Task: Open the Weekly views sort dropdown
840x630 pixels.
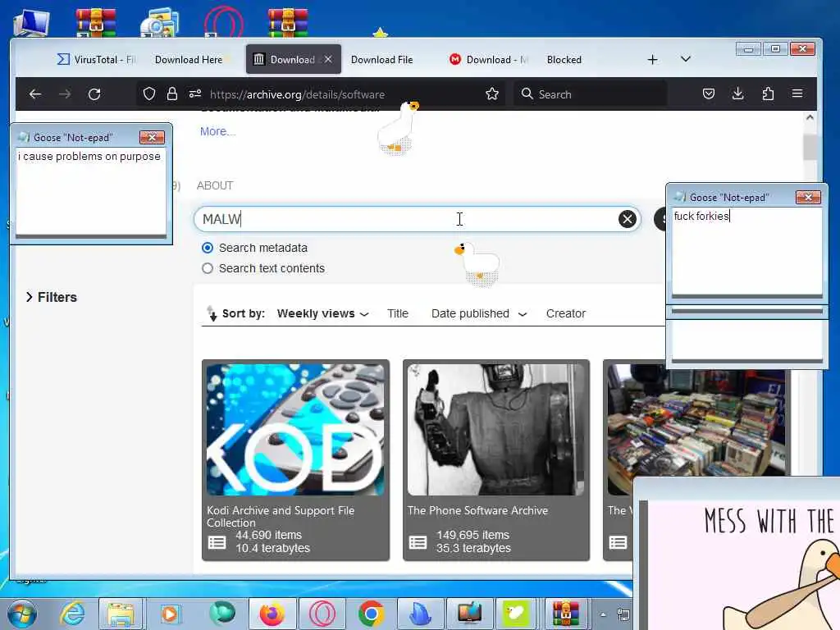Action: 323,313
